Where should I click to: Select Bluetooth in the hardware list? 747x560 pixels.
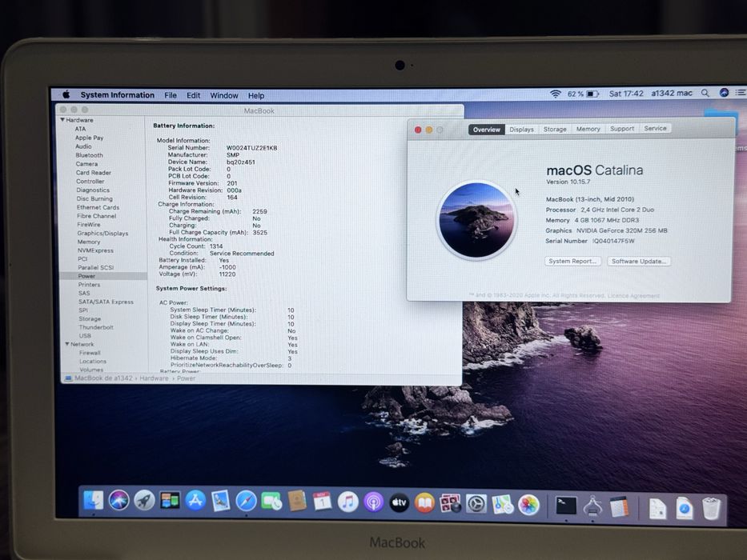[89, 155]
